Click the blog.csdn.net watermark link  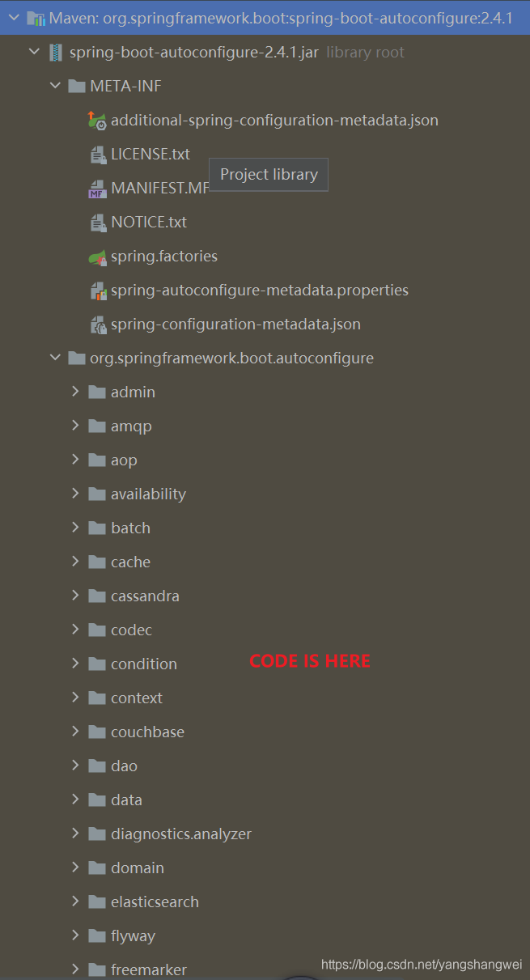pos(422,965)
